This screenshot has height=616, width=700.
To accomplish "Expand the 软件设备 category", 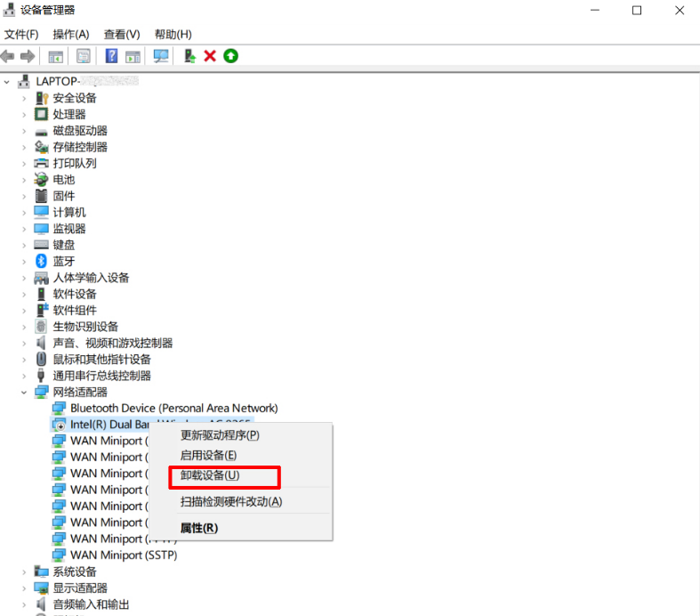I will 24,295.
